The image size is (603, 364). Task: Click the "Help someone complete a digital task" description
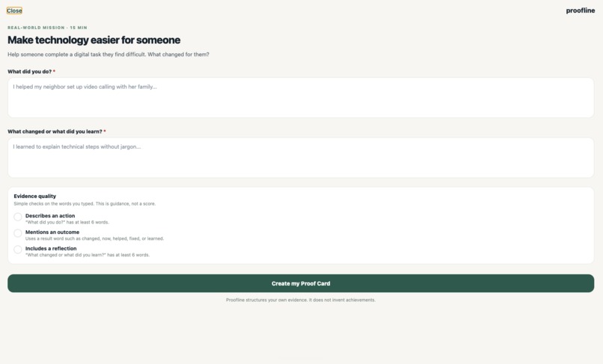click(x=108, y=55)
